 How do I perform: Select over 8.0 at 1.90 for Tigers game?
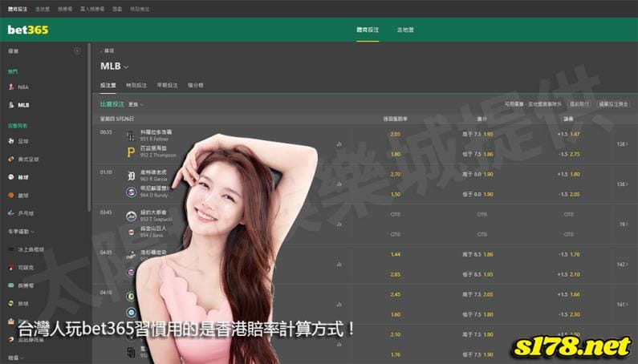click(x=477, y=174)
